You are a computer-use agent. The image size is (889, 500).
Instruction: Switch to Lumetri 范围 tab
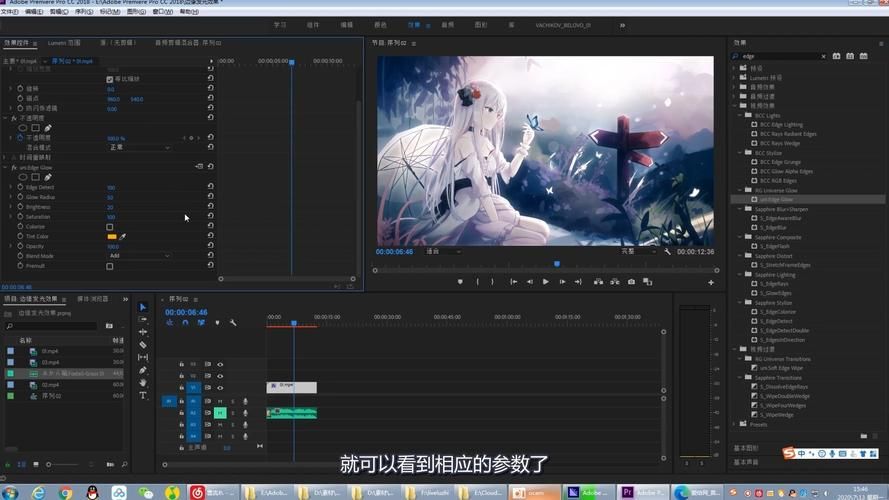pos(64,43)
